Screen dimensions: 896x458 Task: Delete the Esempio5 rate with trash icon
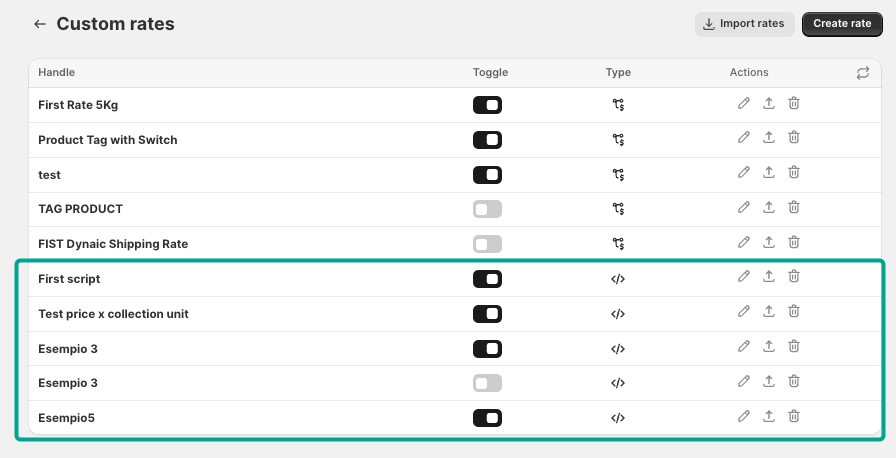click(794, 417)
